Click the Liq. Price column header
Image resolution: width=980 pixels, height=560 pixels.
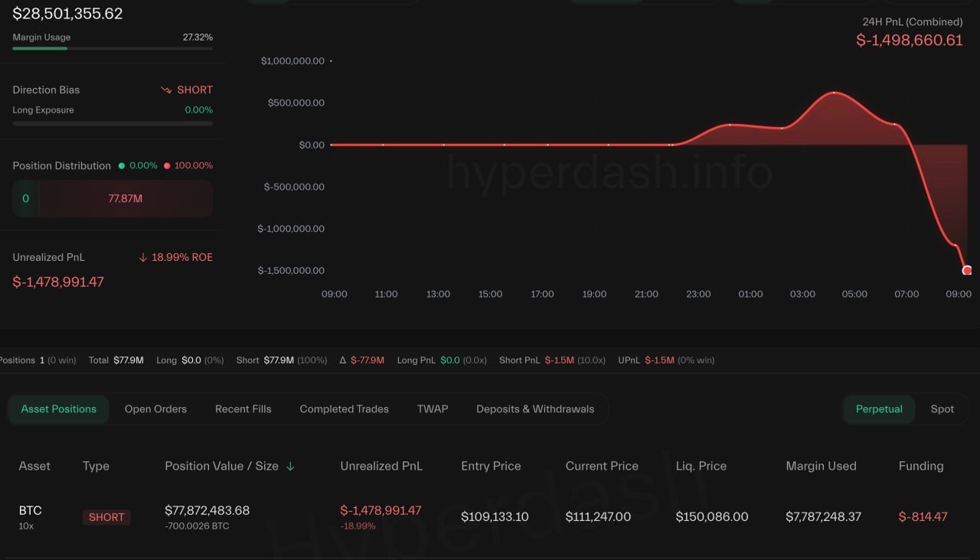701,466
